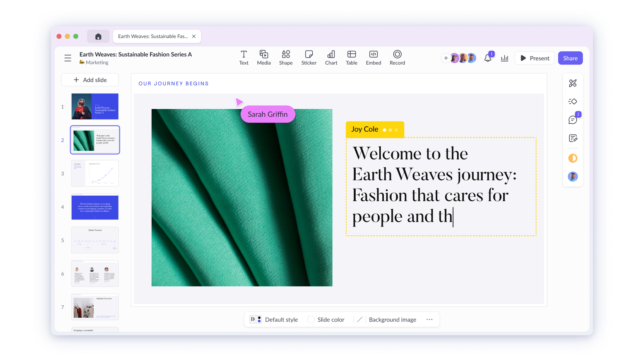This screenshot has width=644, height=361.
Task: Open comments icon with badge
Action: click(x=573, y=120)
